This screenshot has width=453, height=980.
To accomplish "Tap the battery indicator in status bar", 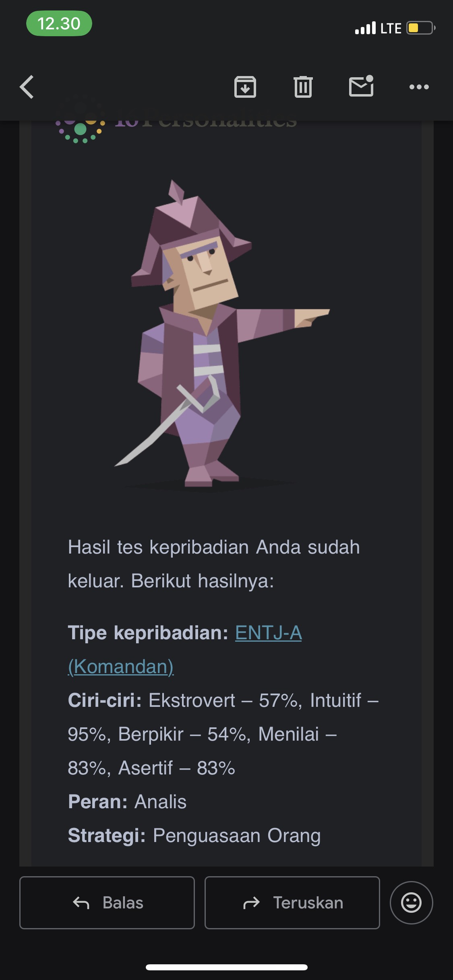I will (x=420, y=28).
